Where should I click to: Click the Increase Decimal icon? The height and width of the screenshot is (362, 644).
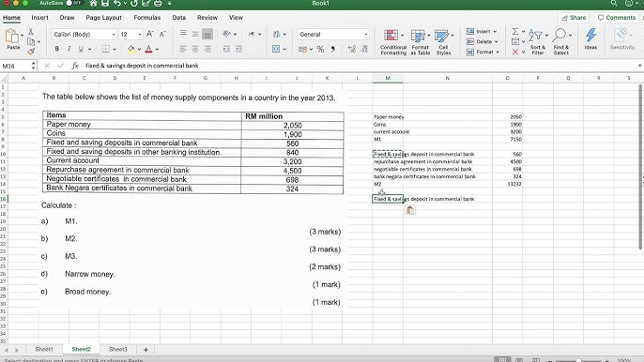click(351, 50)
